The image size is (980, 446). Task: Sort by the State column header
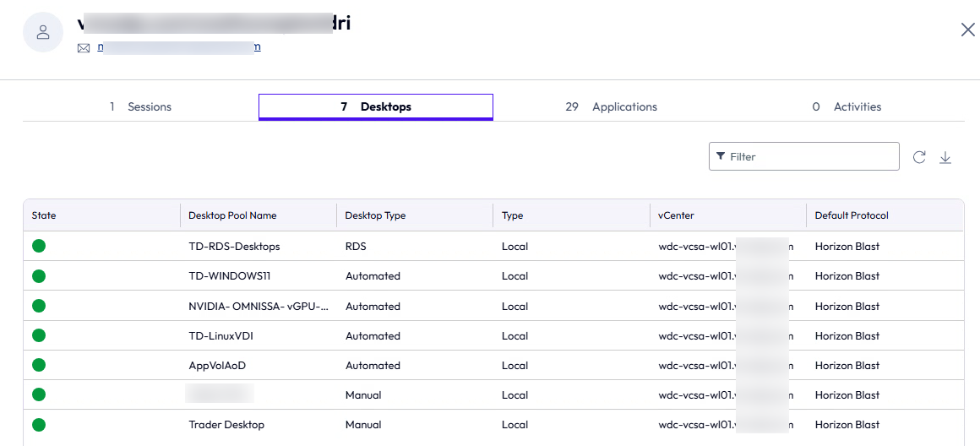[x=44, y=215]
